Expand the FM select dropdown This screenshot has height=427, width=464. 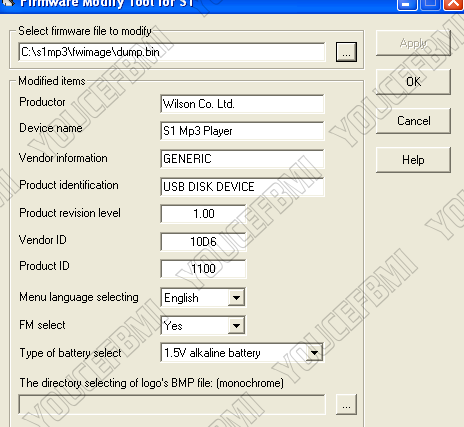[x=236, y=325]
